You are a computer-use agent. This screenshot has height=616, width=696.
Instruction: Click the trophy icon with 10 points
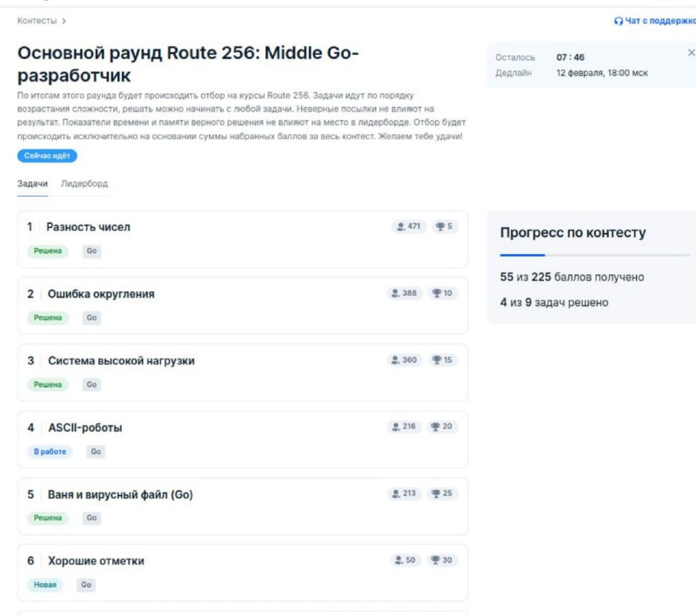coord(437,293)
